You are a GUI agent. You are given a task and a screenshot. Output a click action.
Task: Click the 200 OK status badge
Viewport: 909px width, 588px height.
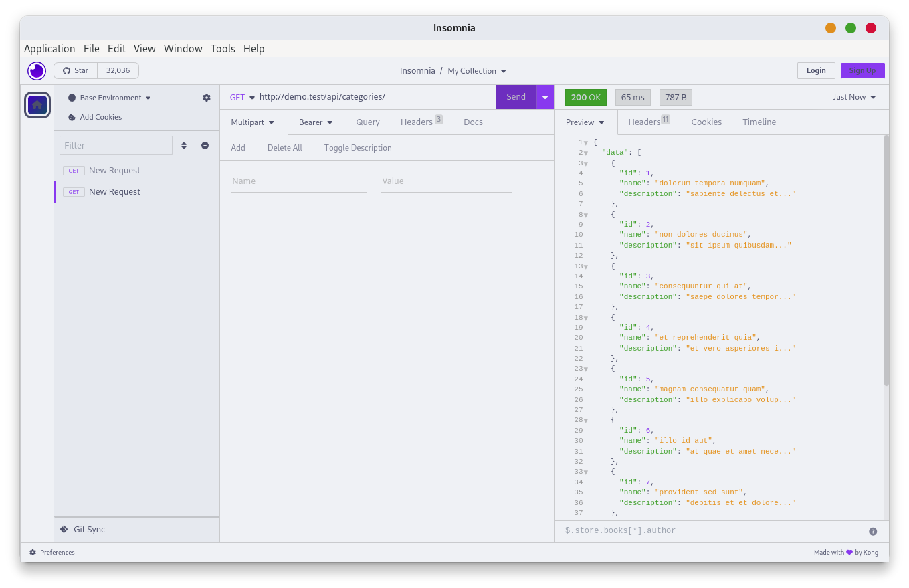click(x=586, y=98)
